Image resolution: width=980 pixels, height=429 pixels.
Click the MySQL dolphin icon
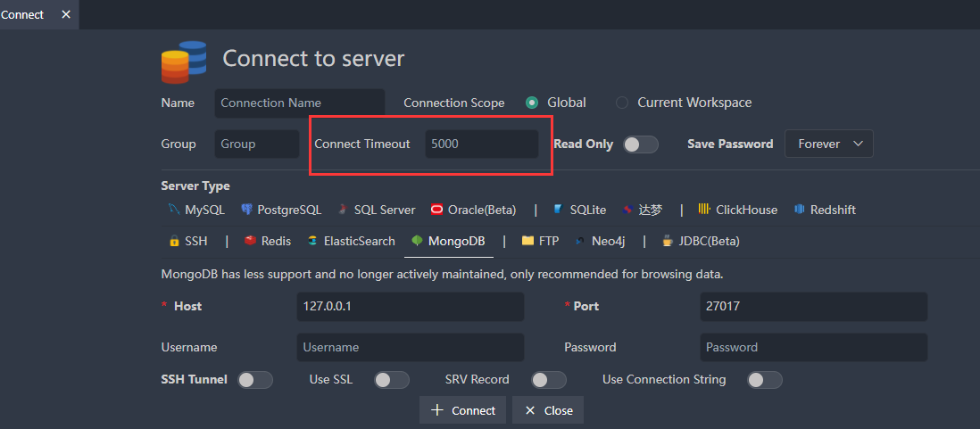click(174, 210)
